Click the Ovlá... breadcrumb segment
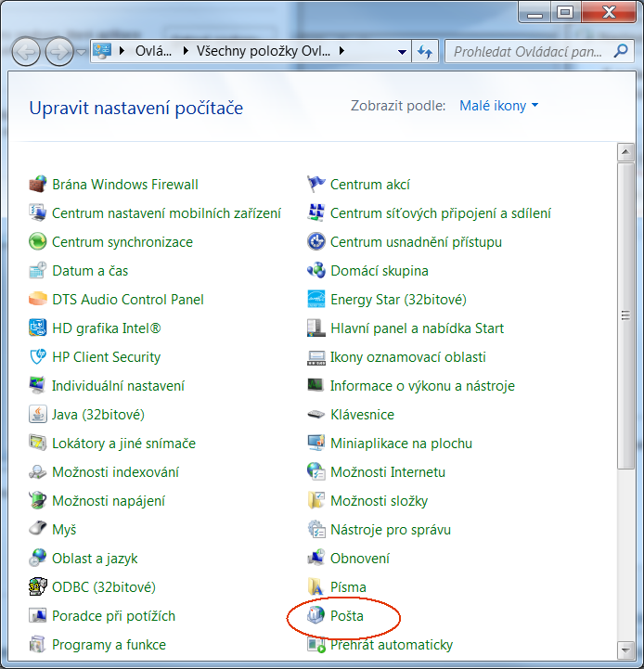This screenshot has height=669, width=644. click(153, 51)
